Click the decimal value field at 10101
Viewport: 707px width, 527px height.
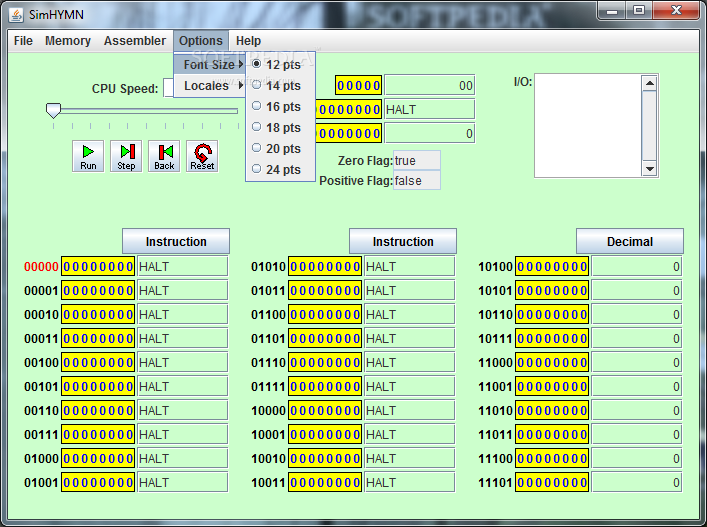636,290
